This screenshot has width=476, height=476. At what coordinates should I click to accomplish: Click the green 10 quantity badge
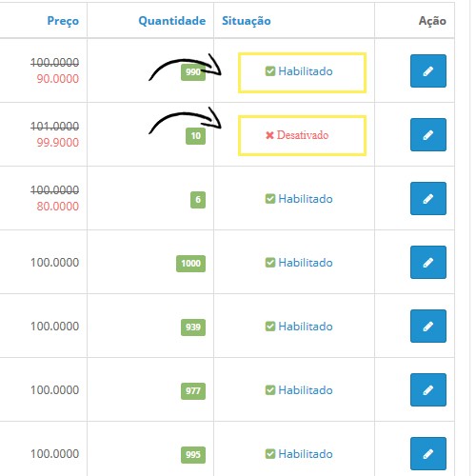pyautogui.click(x=195, y=136)
